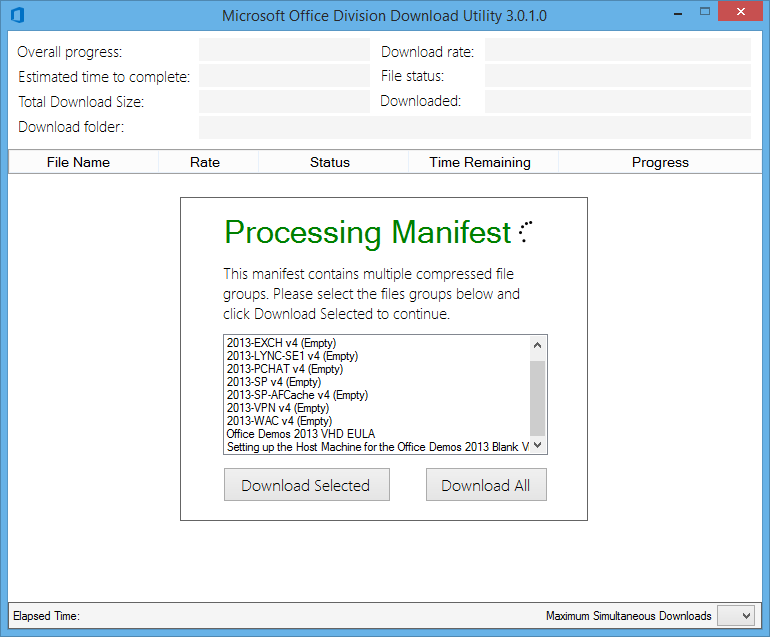Click the Maximum Simultaneous Downloads label
770x637 pixels.
pyautogui.click(x=629, y=616)
